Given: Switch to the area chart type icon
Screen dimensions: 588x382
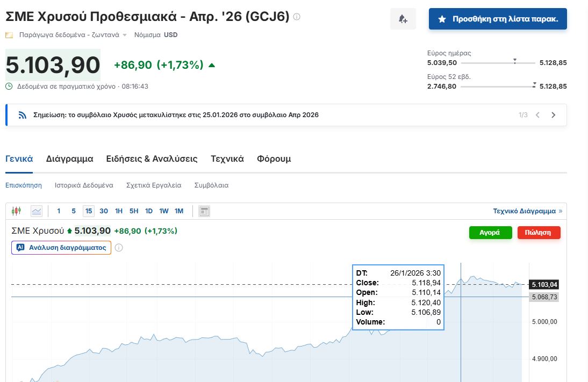Looking at the screenshot, I should [x=37, y=211].
